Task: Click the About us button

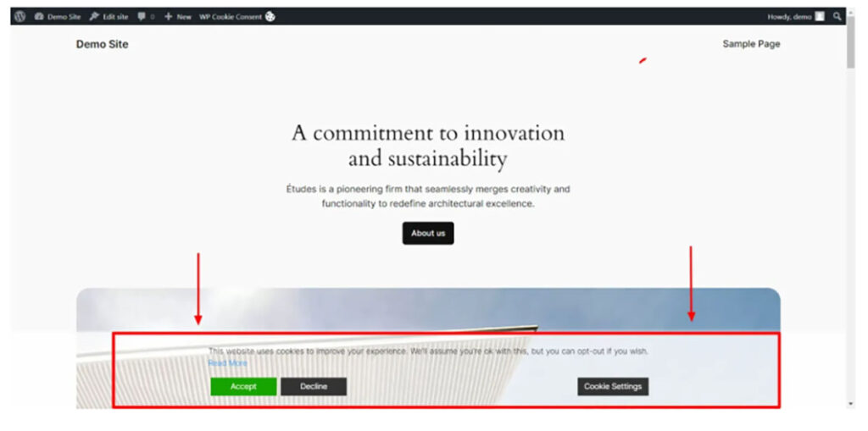Action: 428,233
